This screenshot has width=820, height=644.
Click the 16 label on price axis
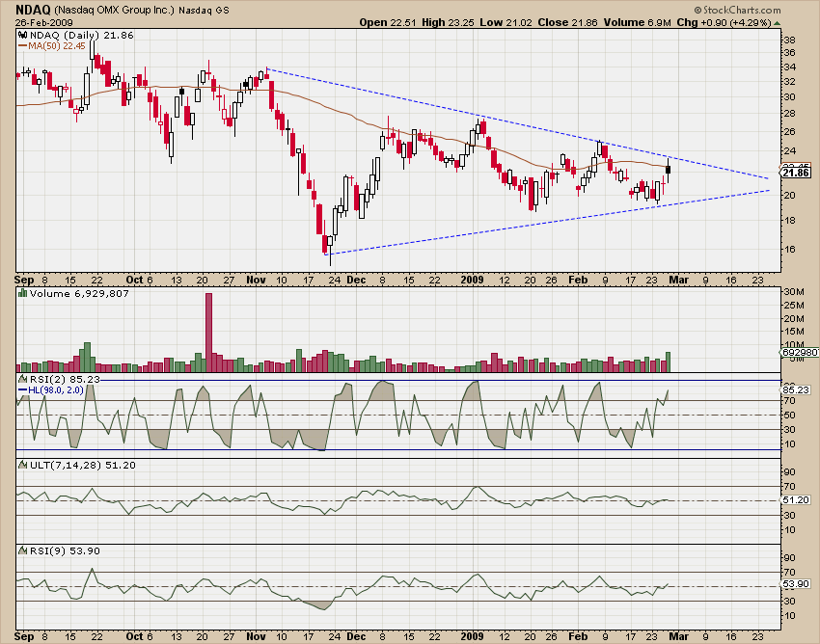click(790, 250)
